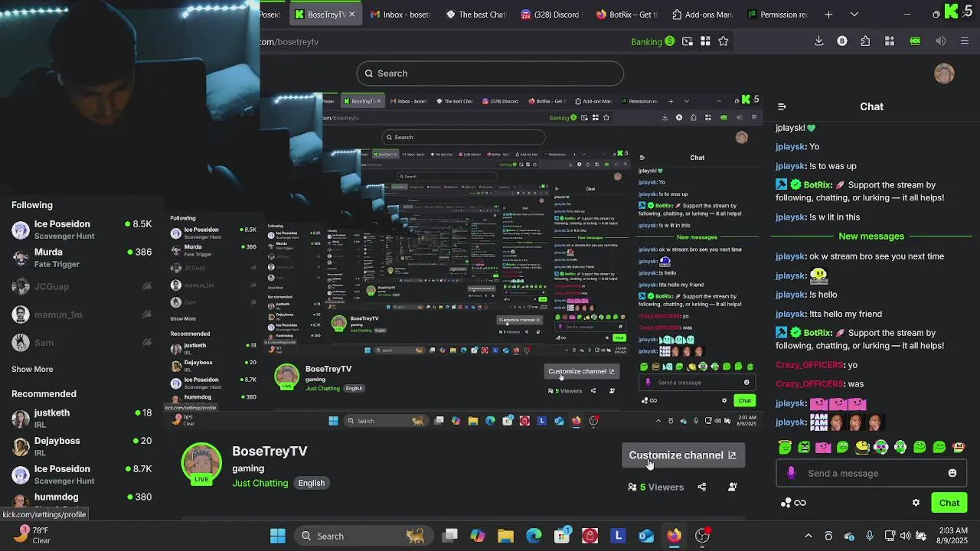This screenshot has width=980, height=551.
Task: Switch to the Add-ons Manager tab
Action: pos(702,15)
